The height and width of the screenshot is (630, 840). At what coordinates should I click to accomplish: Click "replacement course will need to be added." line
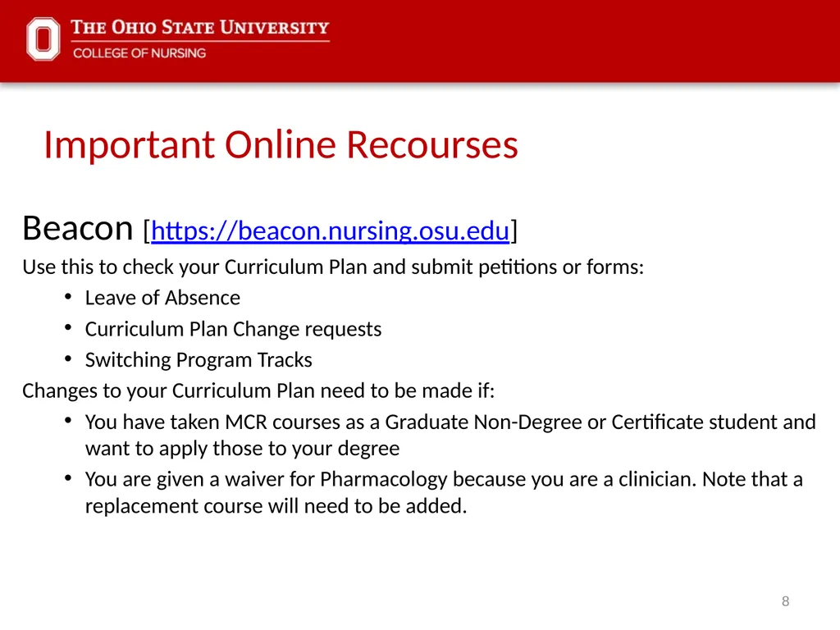pos(276,506)
